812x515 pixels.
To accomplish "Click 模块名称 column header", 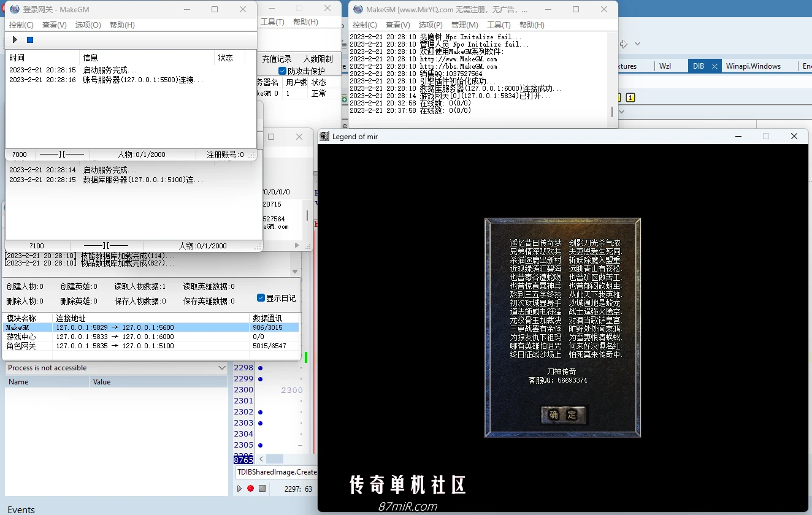I will [x=28, y=318].
